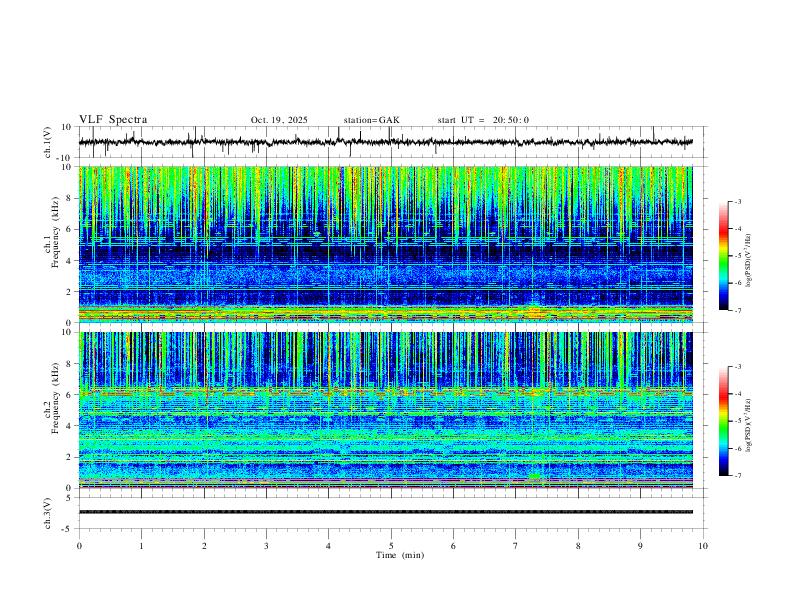The height and width of the screenshot is (612, 792).
Task: Click the ch.1 frequency spectrogram panel
Action: coord(385,244)
